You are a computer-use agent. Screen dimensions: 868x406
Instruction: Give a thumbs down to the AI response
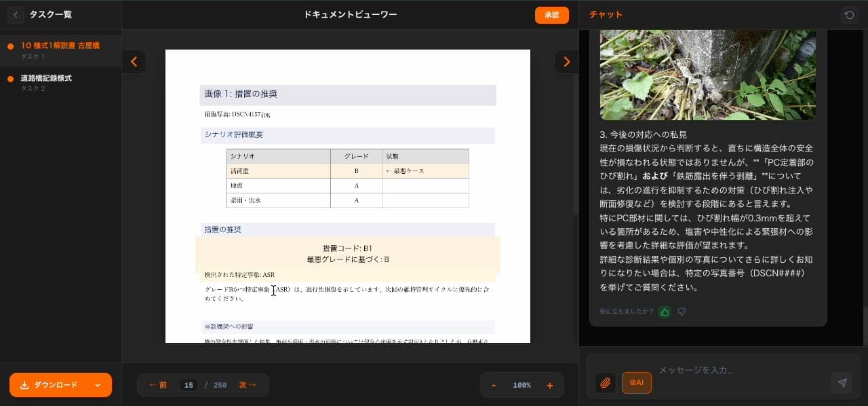pos(682,312)
